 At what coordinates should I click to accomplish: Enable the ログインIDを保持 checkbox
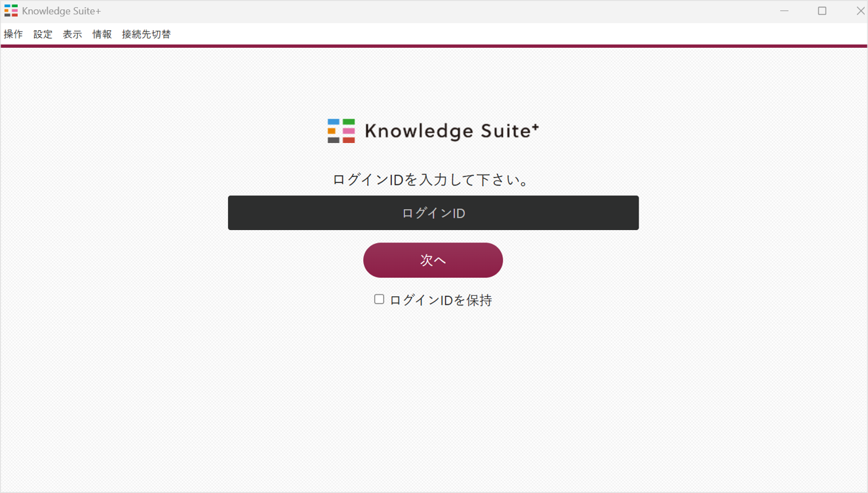click(379, 299)
